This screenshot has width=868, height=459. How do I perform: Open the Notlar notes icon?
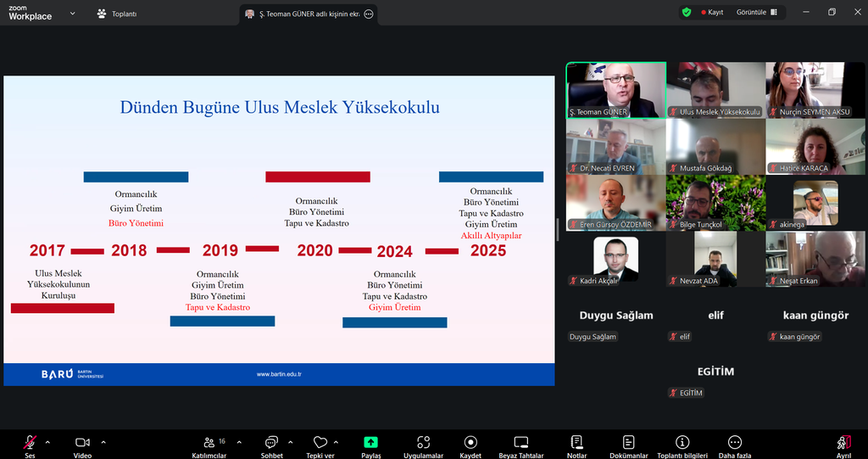point(576,443)
